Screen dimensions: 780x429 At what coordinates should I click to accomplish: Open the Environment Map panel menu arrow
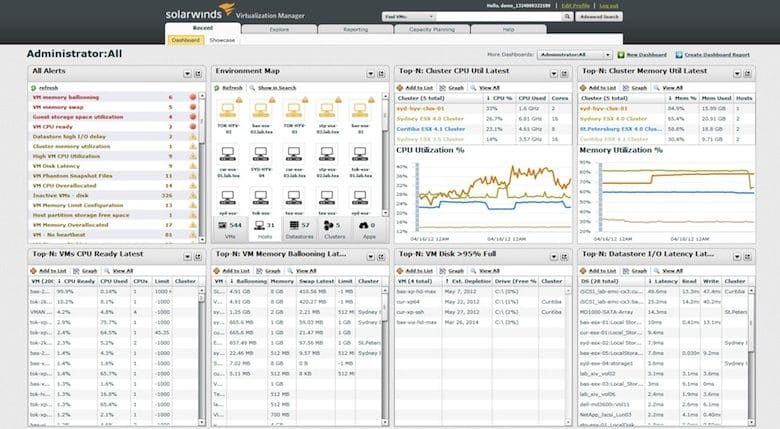coord(371,74)
